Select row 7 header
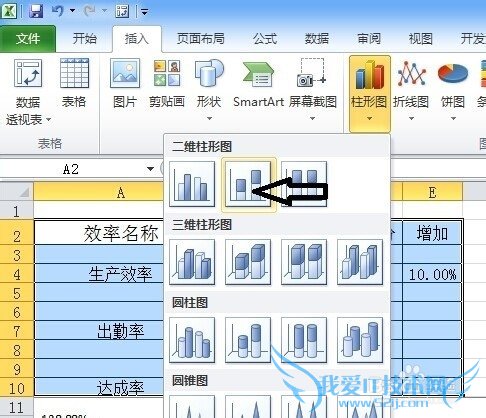486x418 pixels. 17,331
